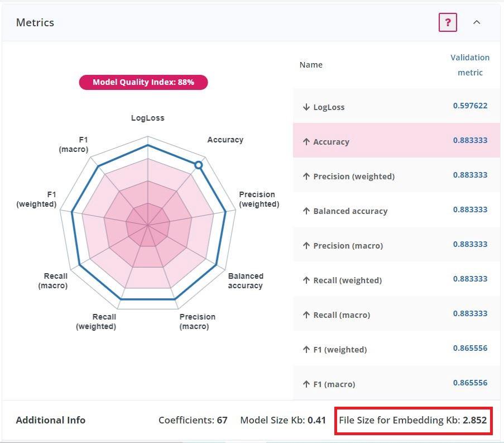
Task: Click the Name column header
Action: coord(311,65)
